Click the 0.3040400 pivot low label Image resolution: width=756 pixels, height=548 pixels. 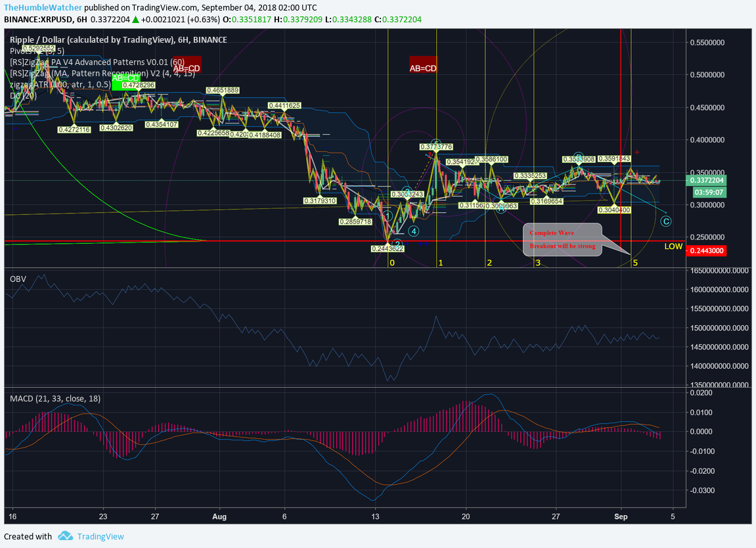coord(613,210)
